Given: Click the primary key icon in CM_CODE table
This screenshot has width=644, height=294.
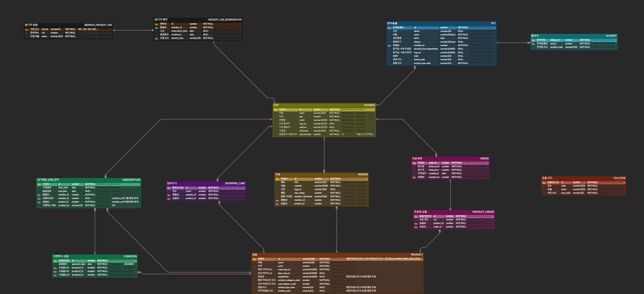Looking at the screenshot, I should point(544,183).
